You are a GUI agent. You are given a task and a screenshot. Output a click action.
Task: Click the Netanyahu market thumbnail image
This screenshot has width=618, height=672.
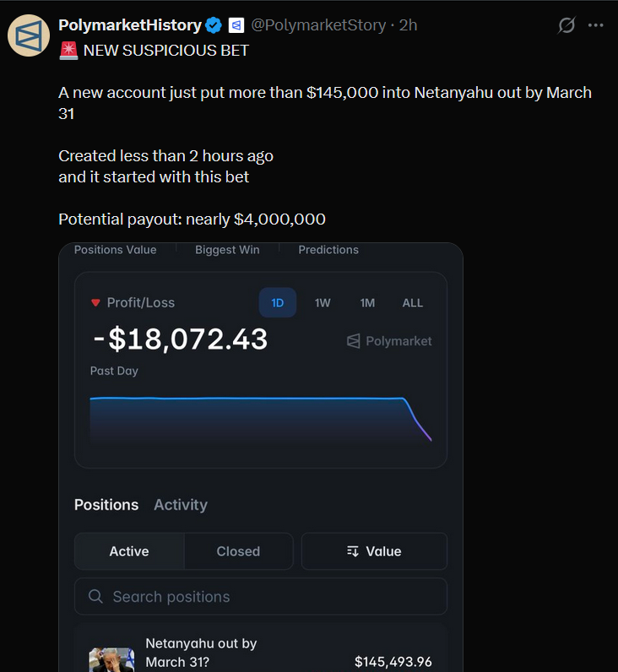pyautogui.click(x=112, y=659)
